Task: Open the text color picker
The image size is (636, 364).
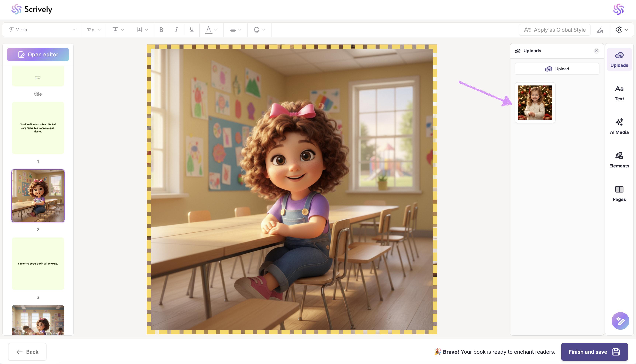Action: pyautogui.click(x=211, y=30)
